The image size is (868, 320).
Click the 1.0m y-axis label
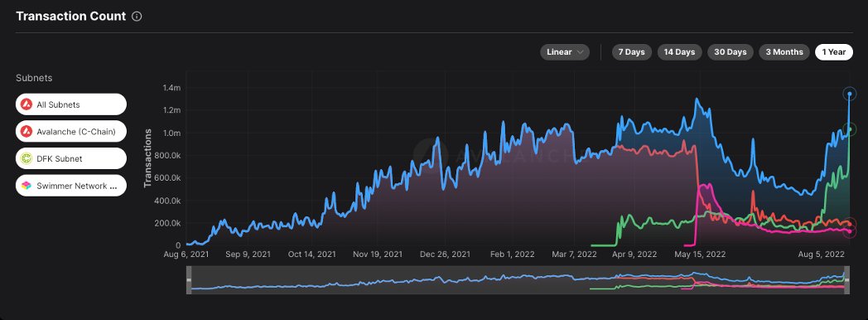[x=171, y=133]
